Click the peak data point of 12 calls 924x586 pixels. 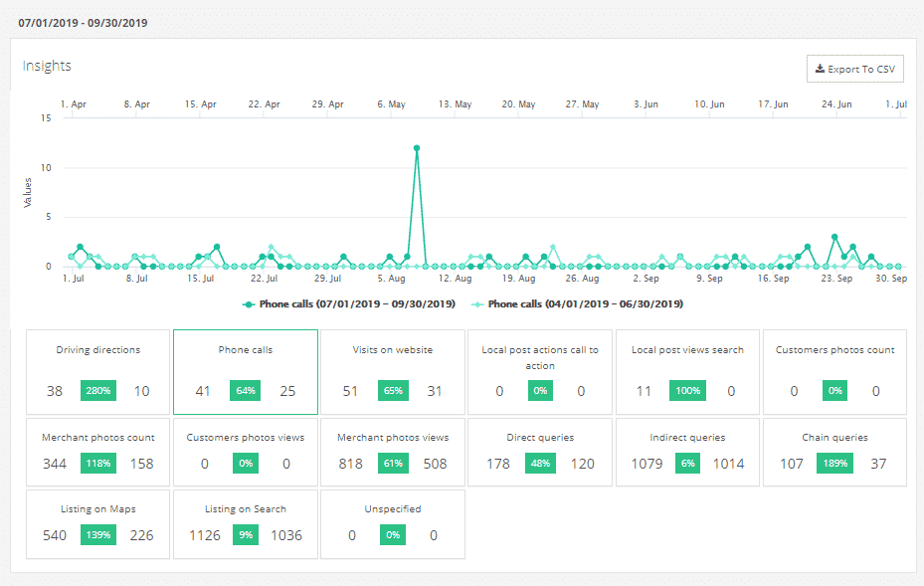[417, 148]
